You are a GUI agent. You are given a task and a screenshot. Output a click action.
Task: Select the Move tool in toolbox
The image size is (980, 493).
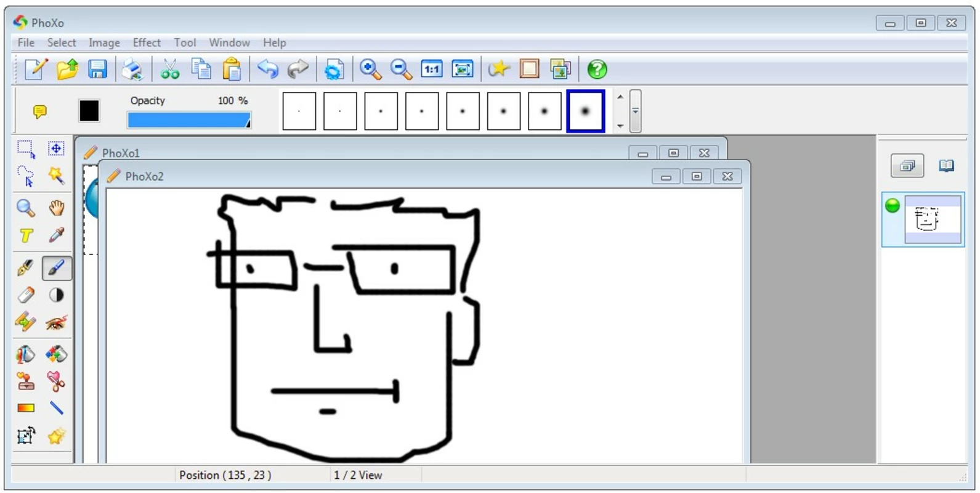point(56,149)
